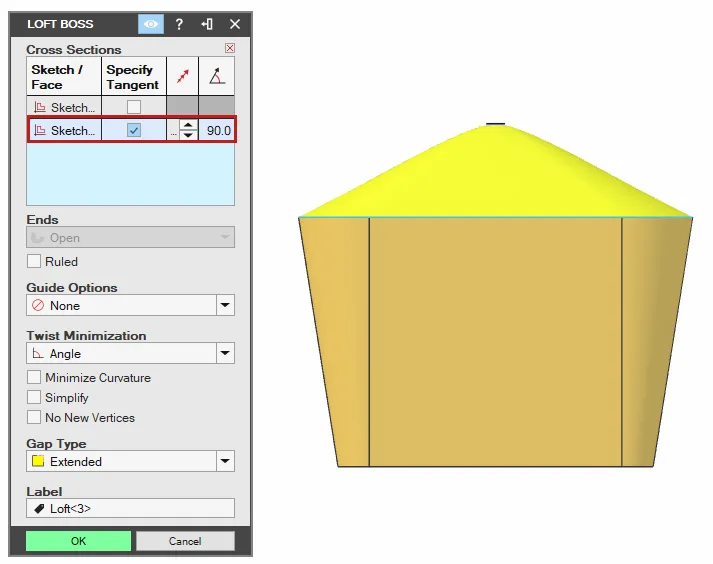Image resolution: width=713 pixels, height=564 pixels.
Task: Select the first Sketch row icon
Action: click(x=40, y=107)
